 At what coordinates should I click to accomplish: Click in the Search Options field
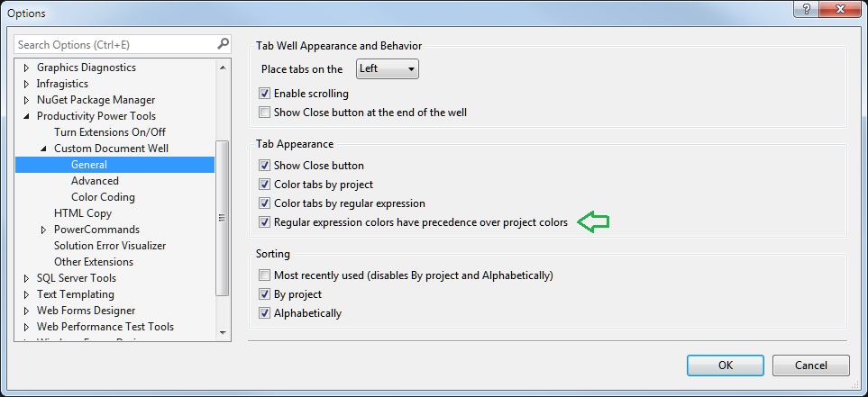click(x=113, y=44)
